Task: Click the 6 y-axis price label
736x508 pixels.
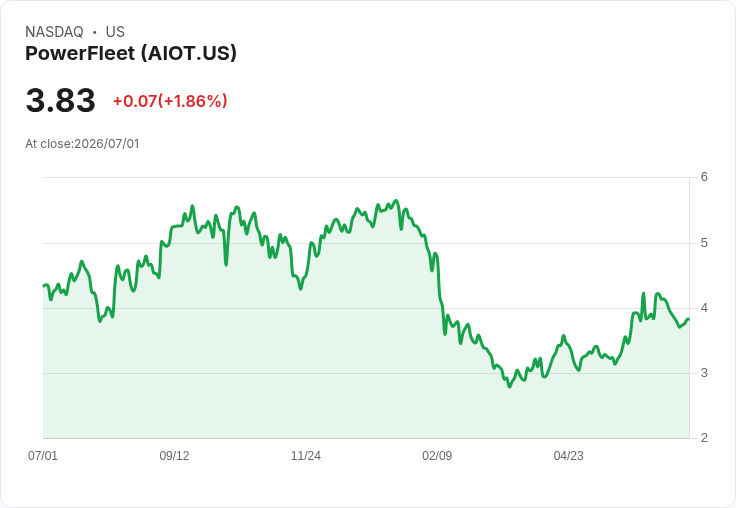Action: click(704, 177)
